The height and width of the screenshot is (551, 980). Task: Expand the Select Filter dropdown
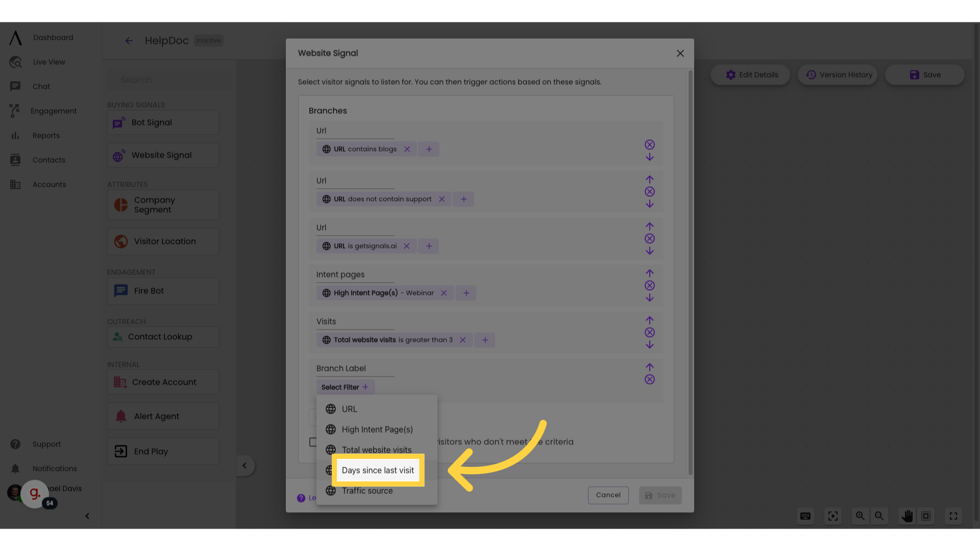345,387
